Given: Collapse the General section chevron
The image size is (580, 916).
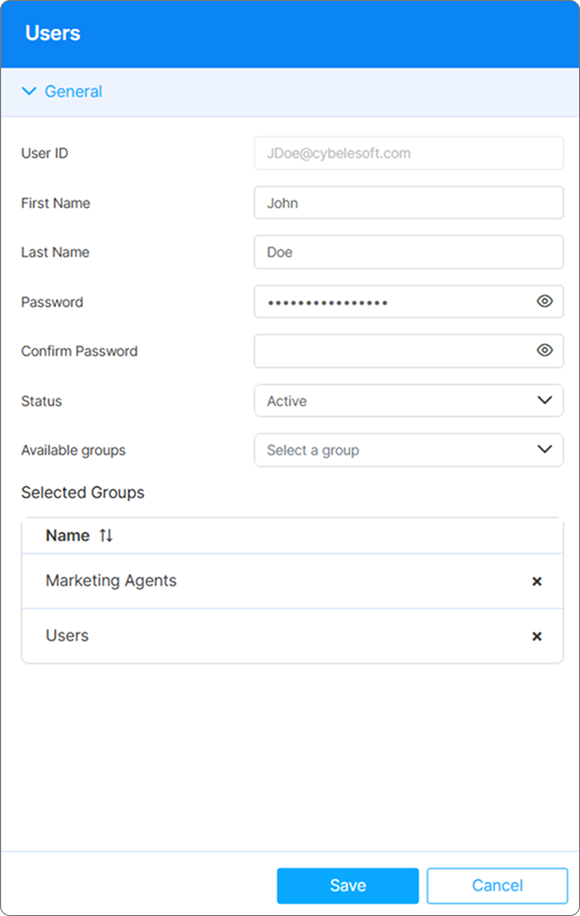Looking at the screenshot, I should pos(29,91).
